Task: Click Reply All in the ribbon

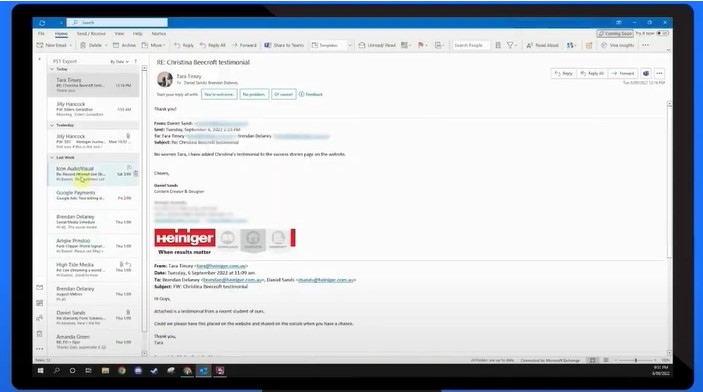Action: tap(213, 45)
